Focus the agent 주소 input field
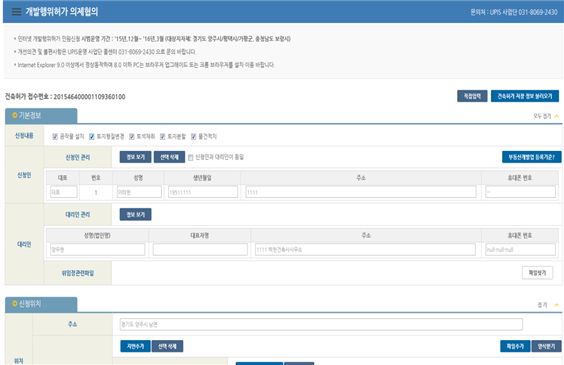This screenshot has height=365, width=564. (365, 249)
